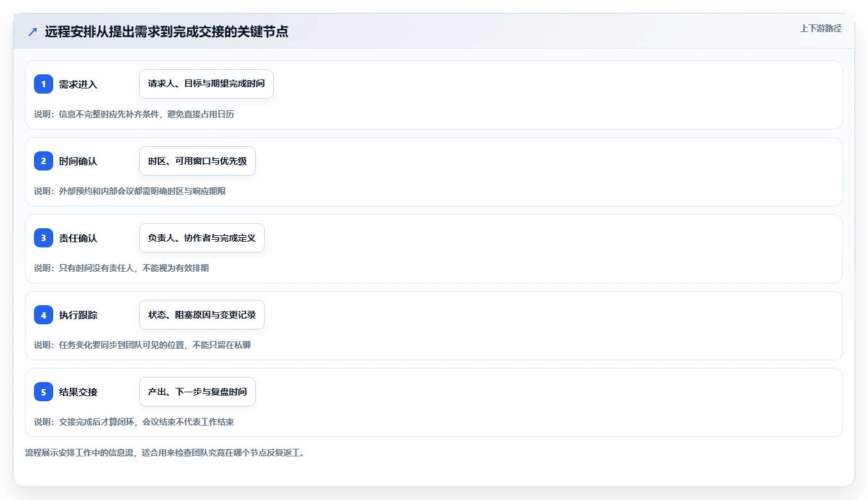Viewport: 868px width, 500px height.
Task: Click the note 交接完成后才算闭环
Action: (x=134, y=422)
